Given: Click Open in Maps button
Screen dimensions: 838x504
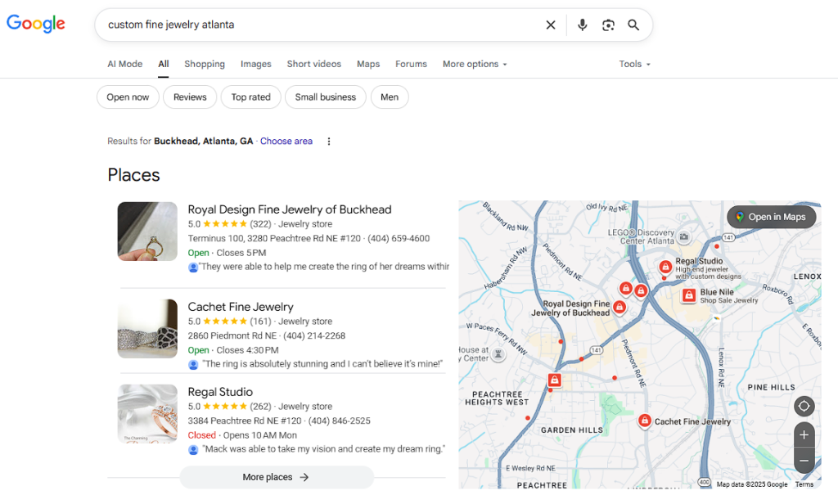Looking at the screenshot, I should 771,217.
